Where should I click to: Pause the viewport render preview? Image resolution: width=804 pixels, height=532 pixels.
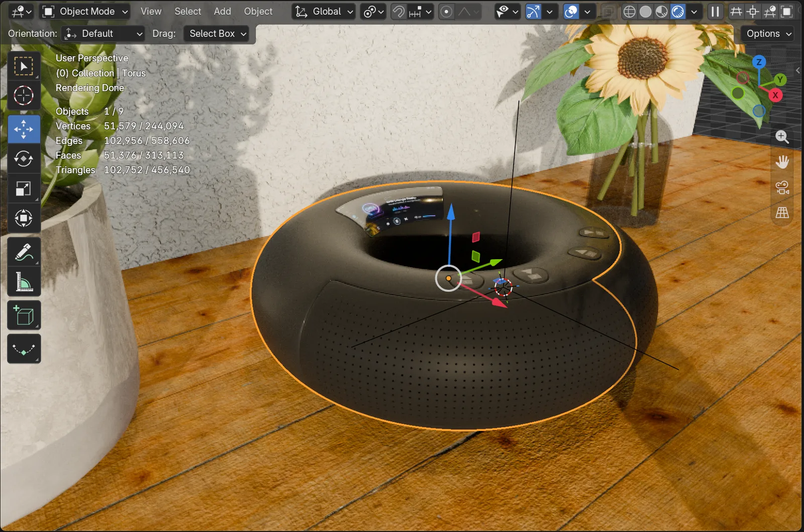tap(715, 12)
